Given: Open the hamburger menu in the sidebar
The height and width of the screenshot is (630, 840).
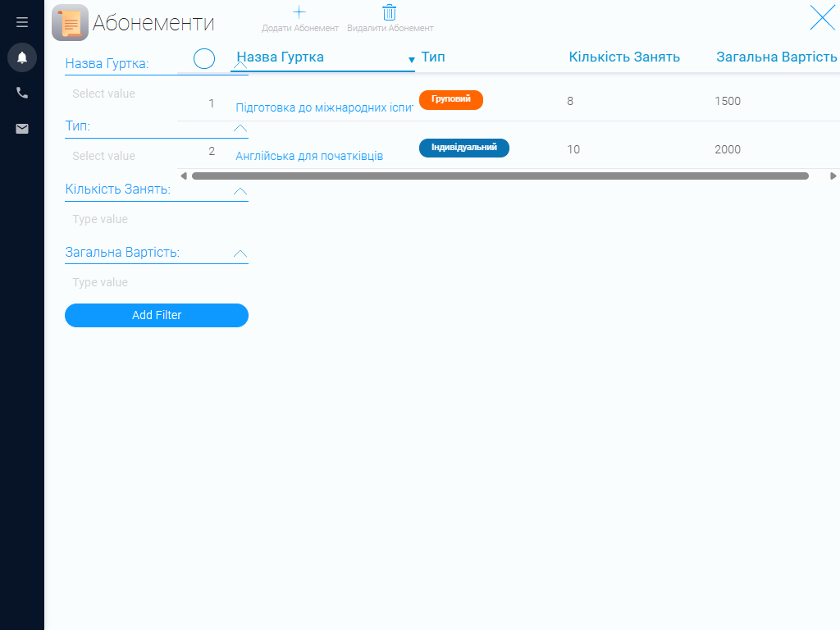Looking at the screenshot, I should point(22,22).
